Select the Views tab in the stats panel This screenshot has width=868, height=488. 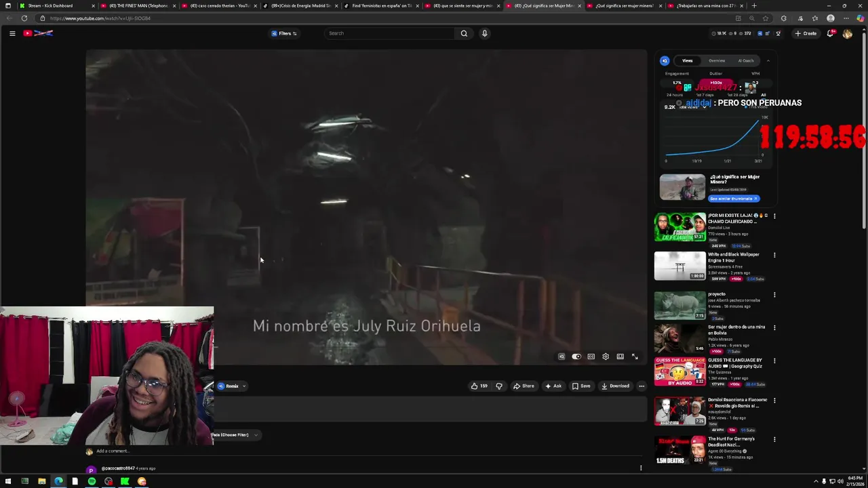[x=688, y=61]
